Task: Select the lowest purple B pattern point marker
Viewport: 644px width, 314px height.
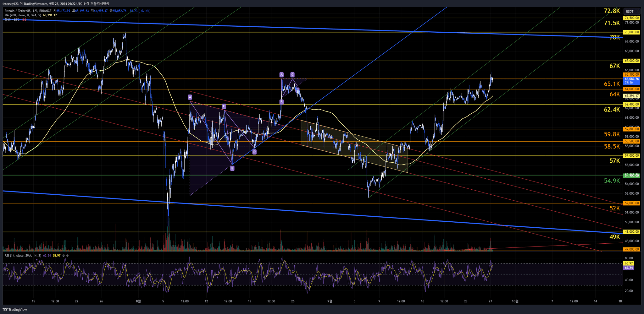Action: 232,168
